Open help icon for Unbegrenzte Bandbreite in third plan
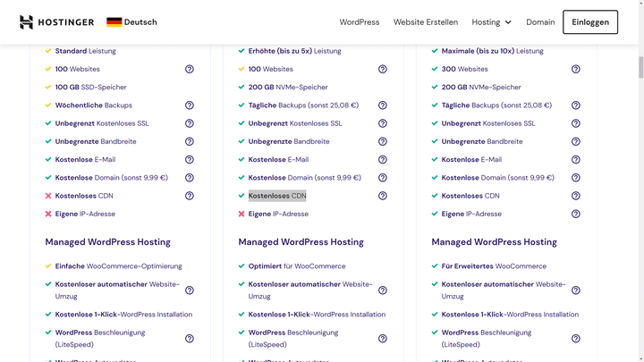This screenshot has height=362, width=644. click(576, 141)
